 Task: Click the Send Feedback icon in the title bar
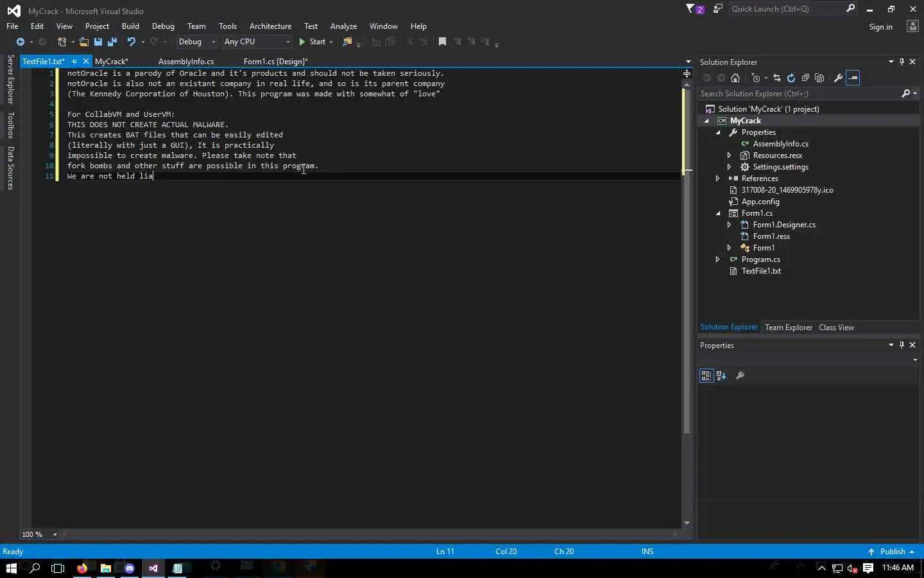coord(717,9)
